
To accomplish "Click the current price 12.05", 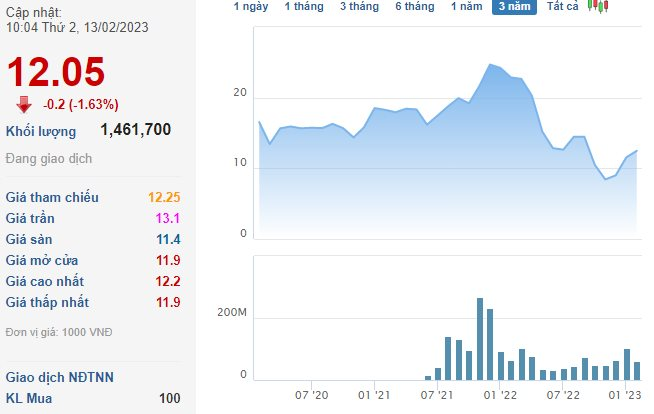I will 56,72.
